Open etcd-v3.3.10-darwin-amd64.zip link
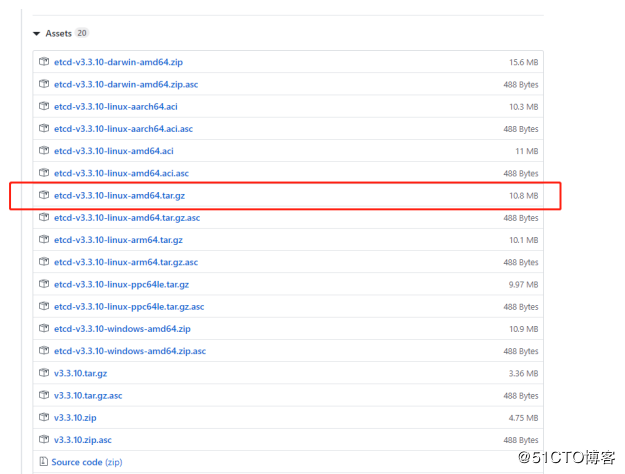 coord(118,62)
